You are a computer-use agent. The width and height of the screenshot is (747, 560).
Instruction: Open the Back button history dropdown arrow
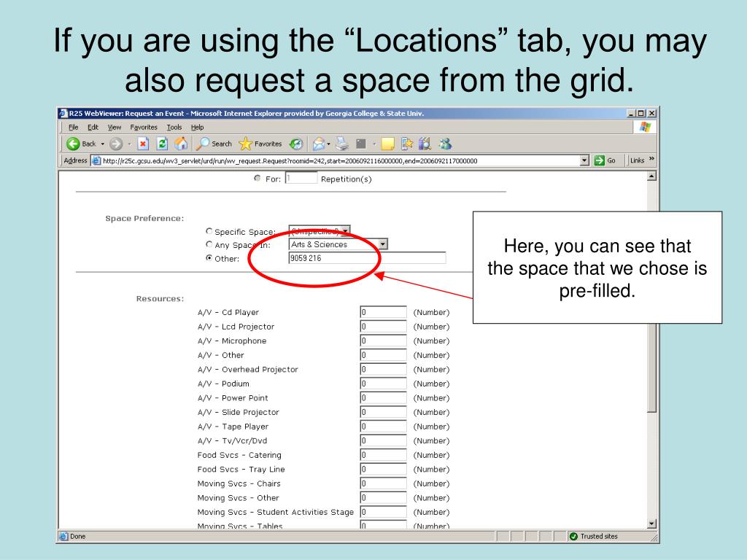102,144
